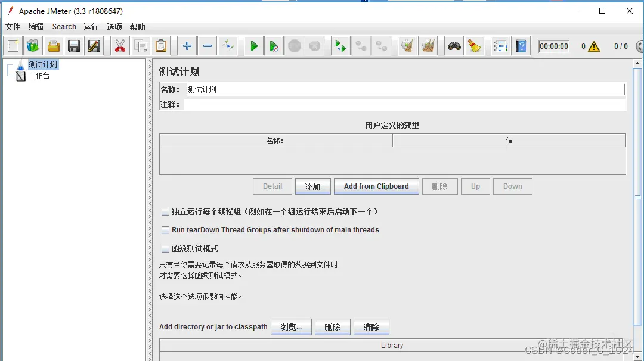
Task: Click Add from Clipboard button
Action: point(377,186)
